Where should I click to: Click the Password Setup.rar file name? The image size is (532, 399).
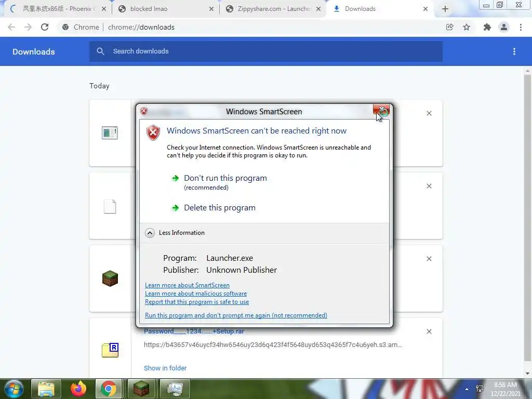[x=194, y=331]
